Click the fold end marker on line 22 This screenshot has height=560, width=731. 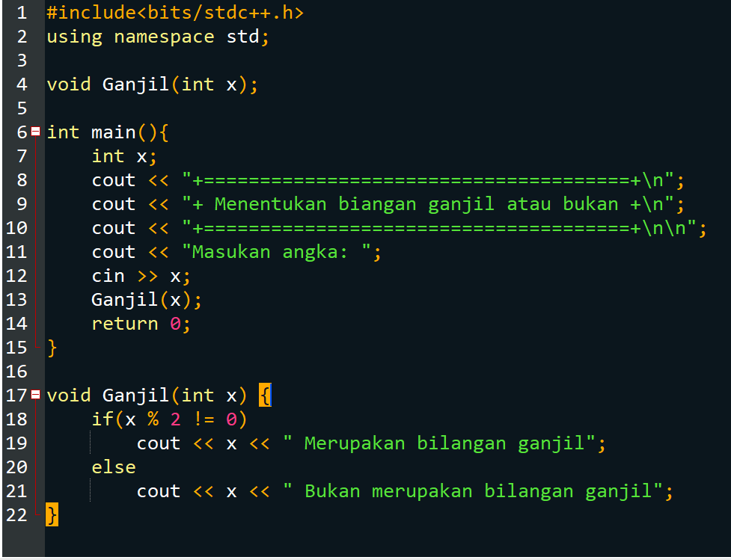(35, 514)
